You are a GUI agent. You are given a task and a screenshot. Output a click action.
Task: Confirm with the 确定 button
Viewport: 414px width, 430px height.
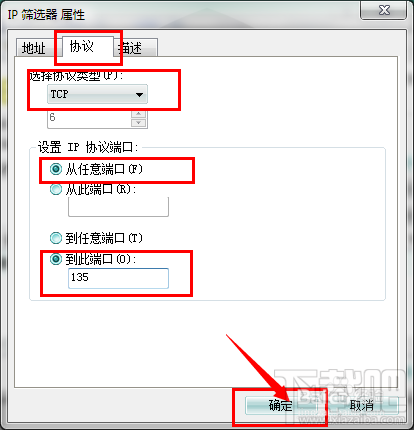(281, 406)
